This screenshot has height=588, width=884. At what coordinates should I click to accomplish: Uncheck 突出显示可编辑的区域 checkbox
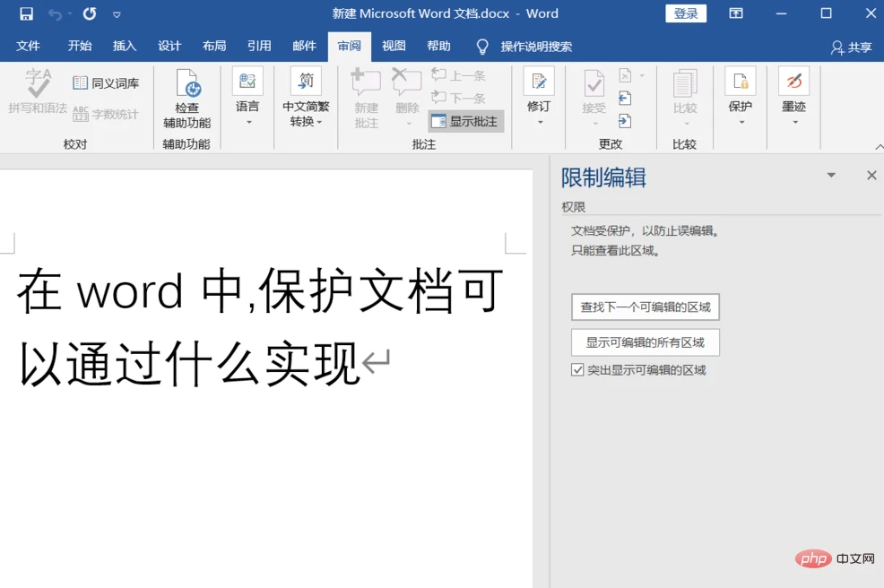(x=577, y=370)
